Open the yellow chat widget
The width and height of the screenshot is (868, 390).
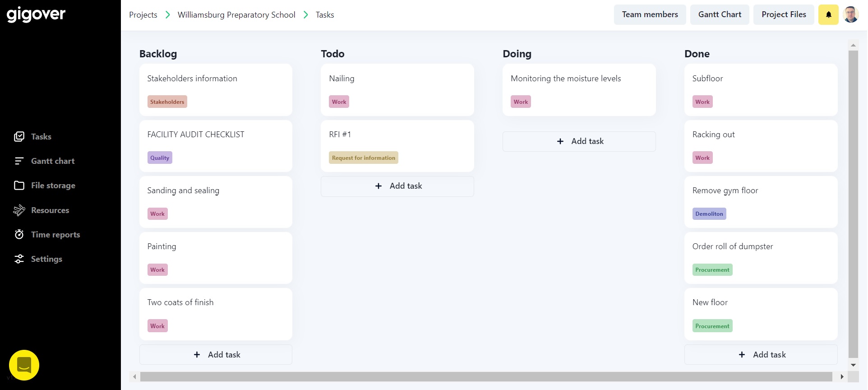pyautogui.click(x=24, y=365)
